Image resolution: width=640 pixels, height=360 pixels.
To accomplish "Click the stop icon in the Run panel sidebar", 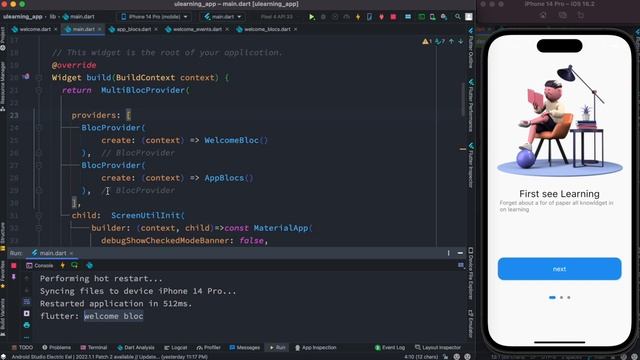I will pos(13,266).
